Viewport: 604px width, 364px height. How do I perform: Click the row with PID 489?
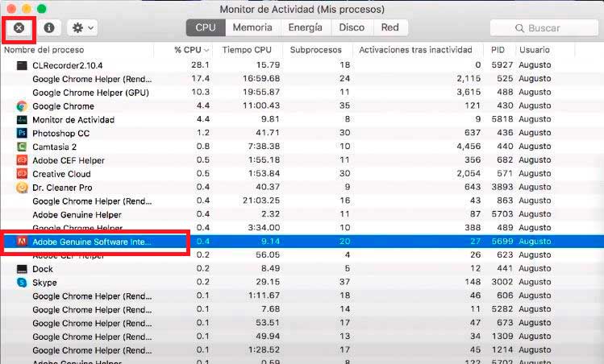pos(302,228)
